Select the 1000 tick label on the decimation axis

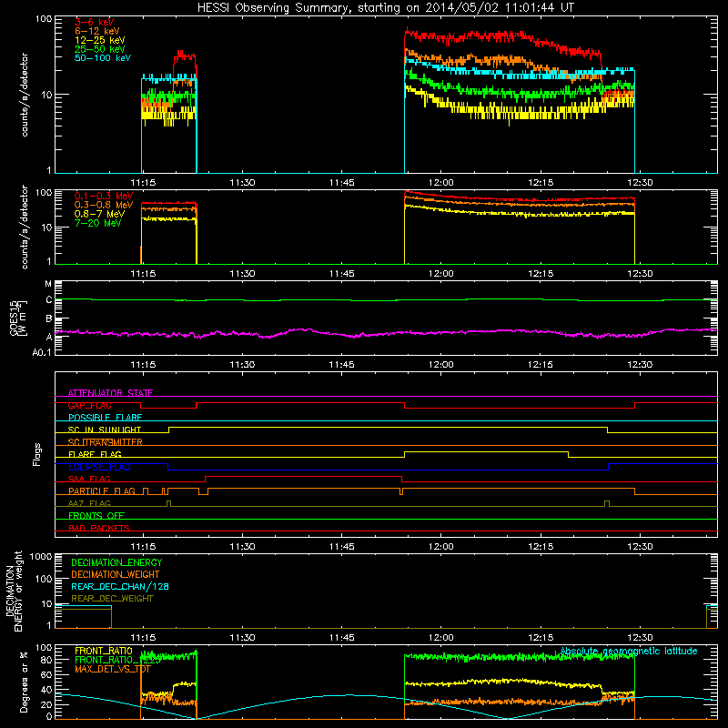41,557
